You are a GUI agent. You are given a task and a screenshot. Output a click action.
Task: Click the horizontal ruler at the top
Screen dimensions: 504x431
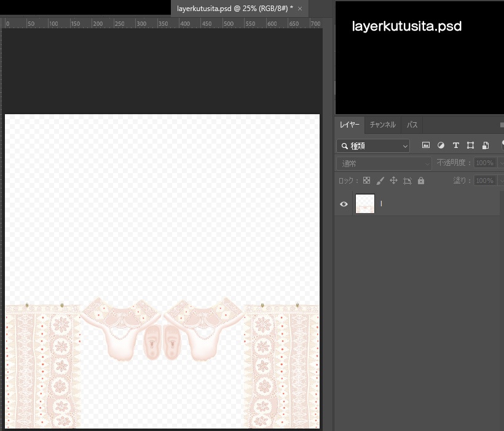pos(162,23)
